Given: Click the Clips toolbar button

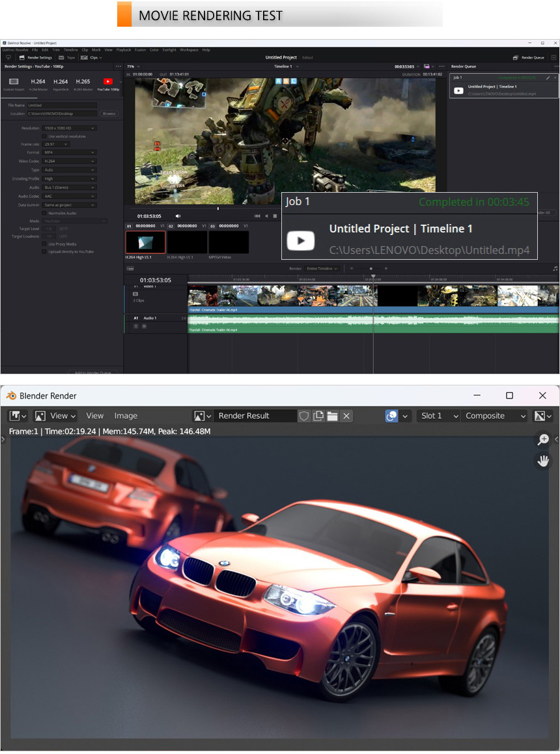Looking at the screenshot, I should coord(91,58).
